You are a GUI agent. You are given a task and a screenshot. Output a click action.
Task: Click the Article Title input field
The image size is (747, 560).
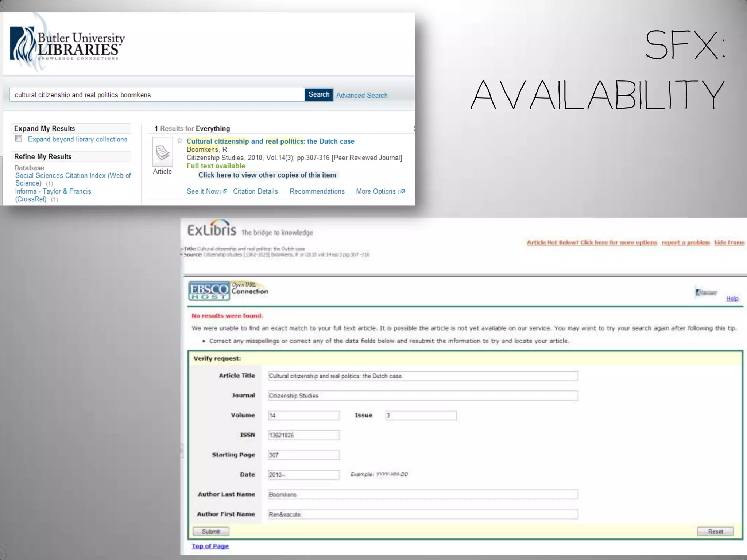click(x=422, y=376)
